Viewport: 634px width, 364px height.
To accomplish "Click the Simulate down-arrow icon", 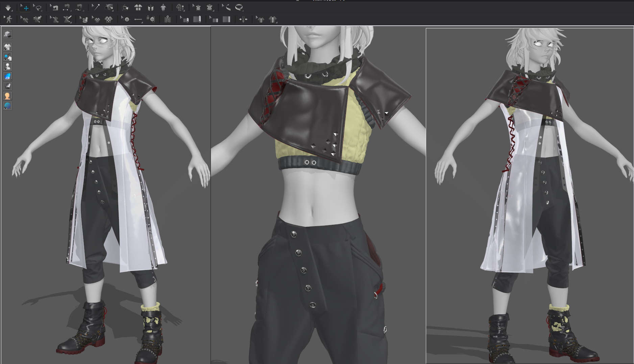I will [x=8, y=7].
